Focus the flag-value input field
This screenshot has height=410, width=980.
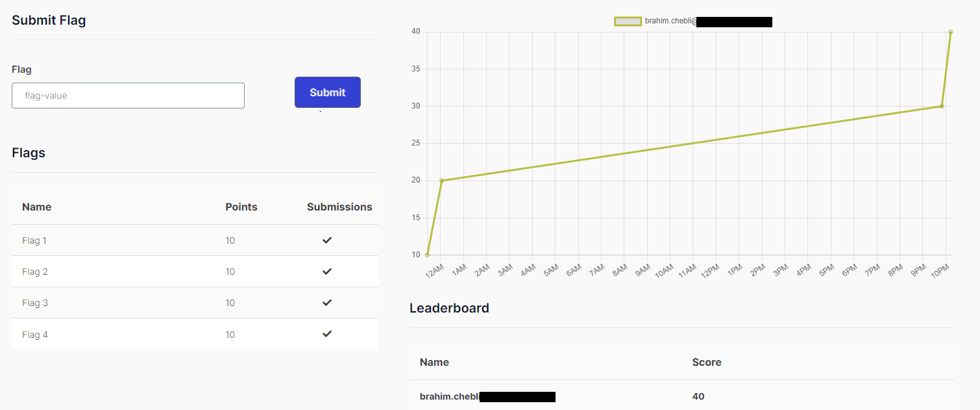click(x=128, y=96)
